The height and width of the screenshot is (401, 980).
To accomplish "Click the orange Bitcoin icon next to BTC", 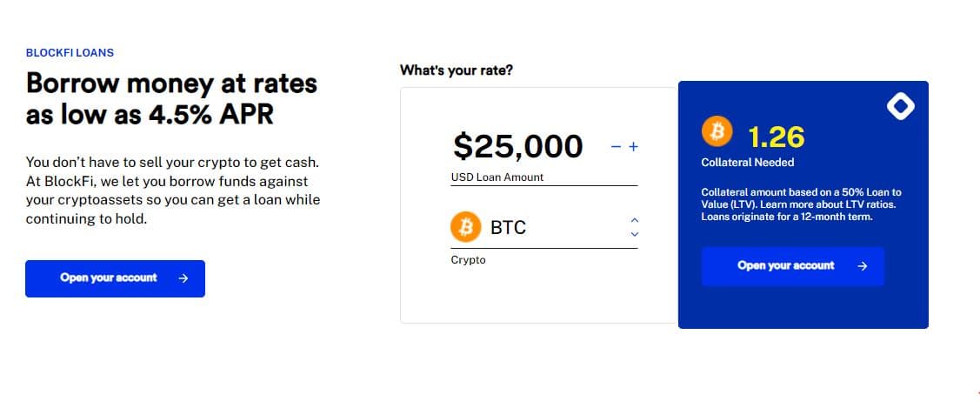I will [x=465, y=227].
